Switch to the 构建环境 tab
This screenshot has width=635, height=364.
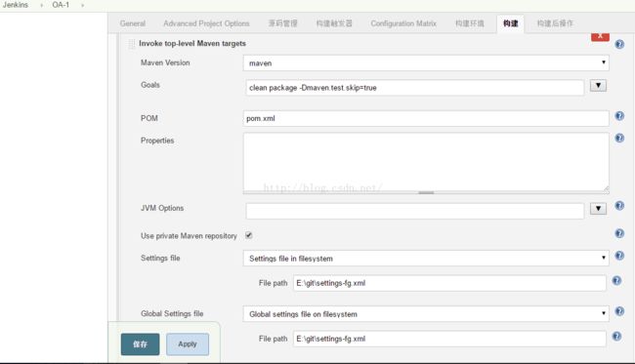click(469, 23)
